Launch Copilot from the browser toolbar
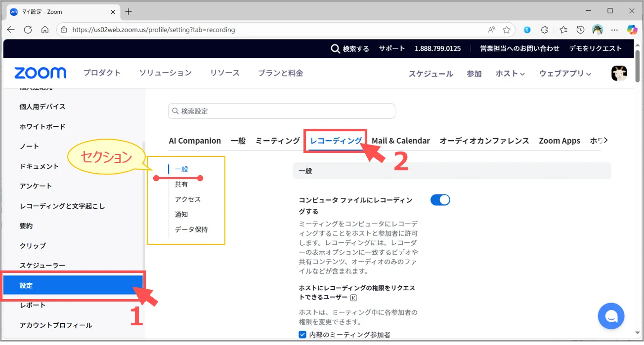 tap(632, 30)
